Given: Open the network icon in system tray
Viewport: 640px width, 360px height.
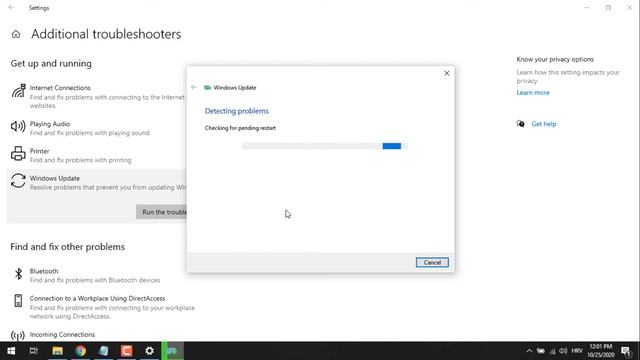Looking at the screenshot, I should click(552, 351).
